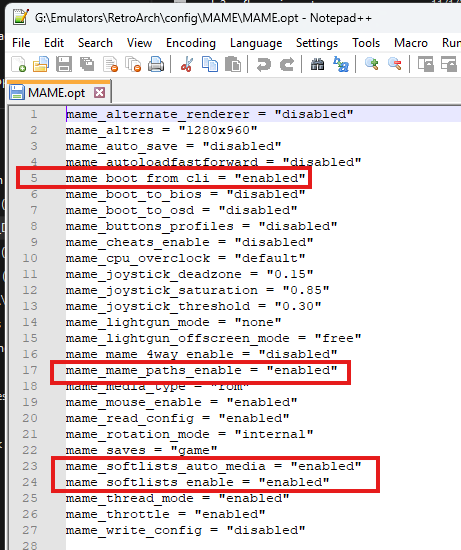
Task: Click the mame_boot_from_cli line
Action: click(185, 178)
